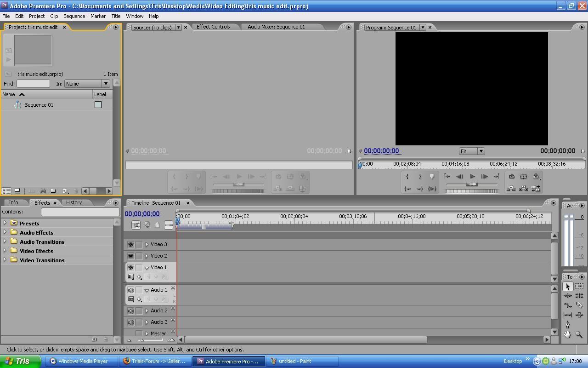Image resolution: width=588 pixels, height=368 pixels.
Task: Select the Razor tool
Action: point(579,305)
